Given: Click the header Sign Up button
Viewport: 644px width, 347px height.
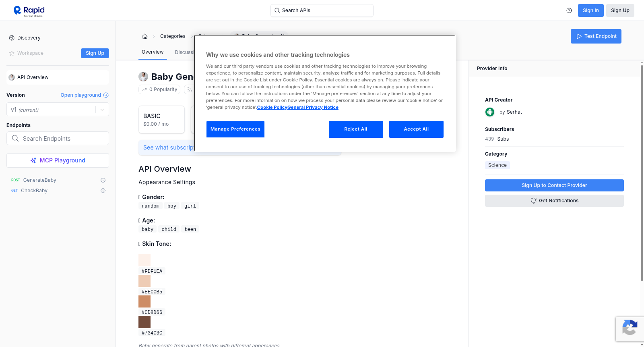Looking at the screenshot, I should tap(620, 10).
